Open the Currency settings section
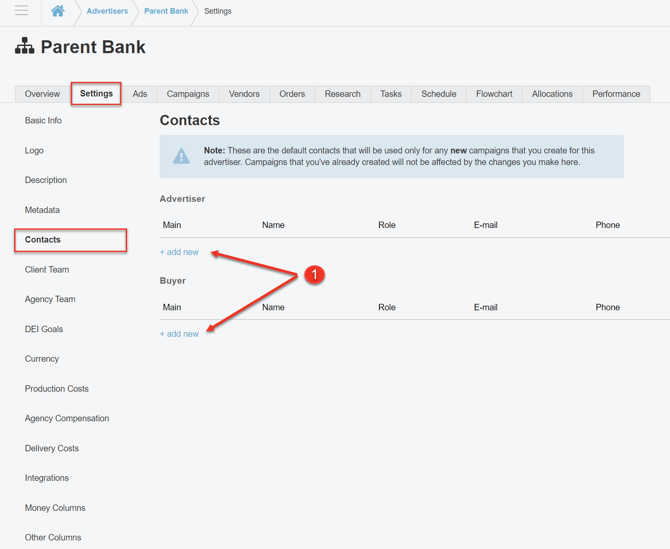 tap(42, 359)
